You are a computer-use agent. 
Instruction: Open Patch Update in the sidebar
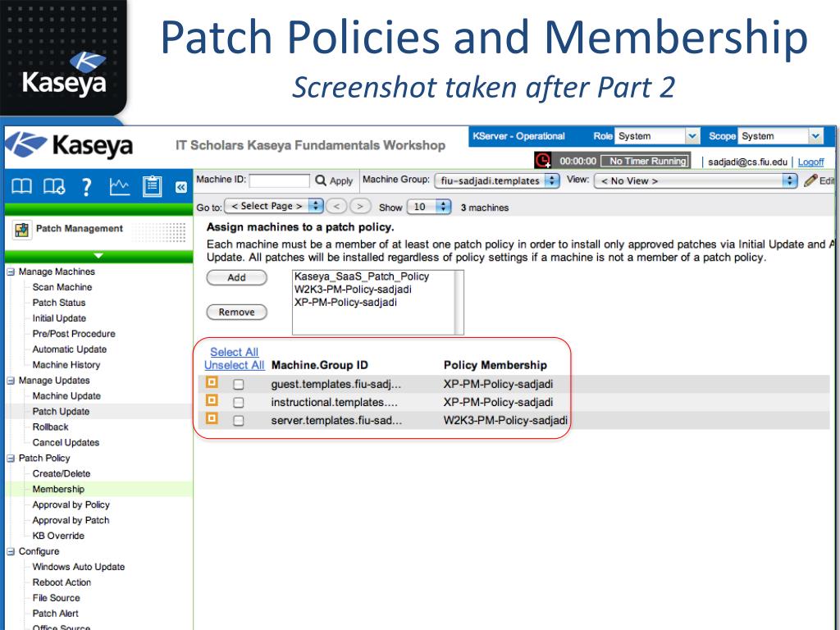point(61,412)
